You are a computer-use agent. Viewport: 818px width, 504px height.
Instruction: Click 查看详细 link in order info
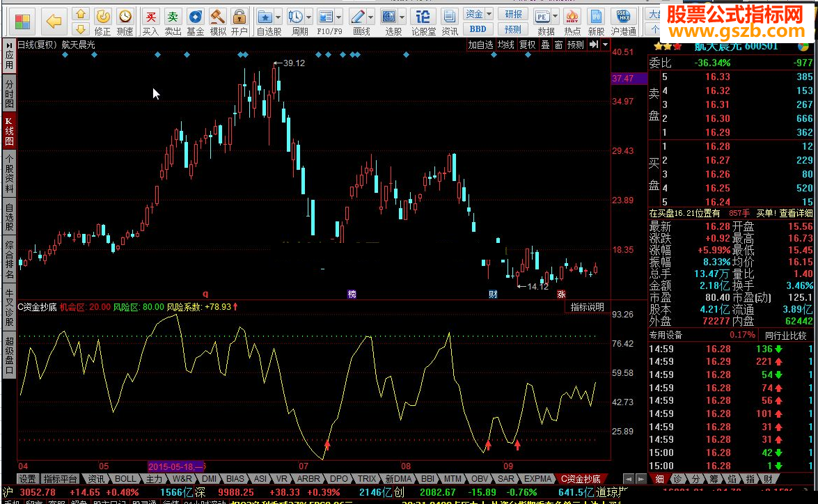click(796, 214)
